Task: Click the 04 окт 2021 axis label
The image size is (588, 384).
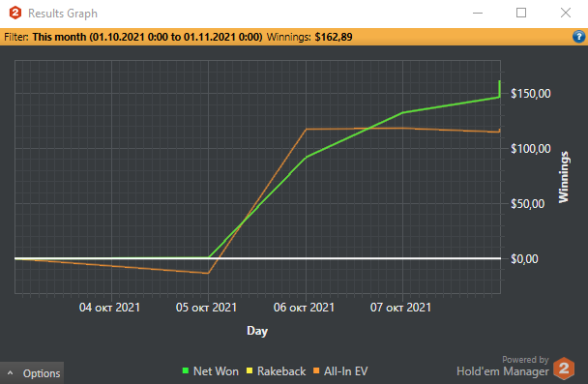Action: [109, 308]
